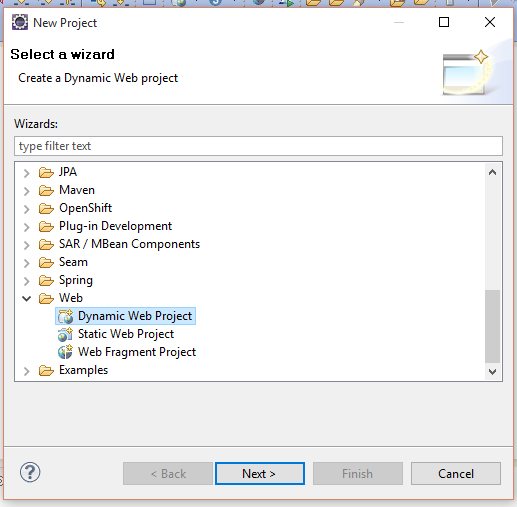Click the disabled < Back button
The width and height of the screenshot is (517, 507).
pos(168,473)
